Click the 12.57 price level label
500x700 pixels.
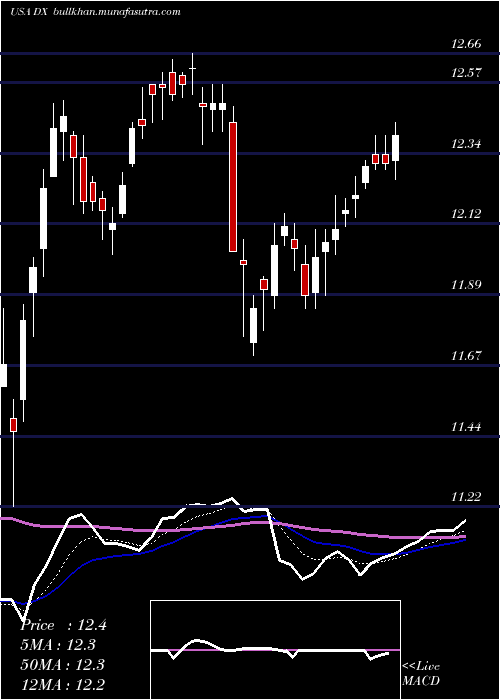[x=466, y=73]
